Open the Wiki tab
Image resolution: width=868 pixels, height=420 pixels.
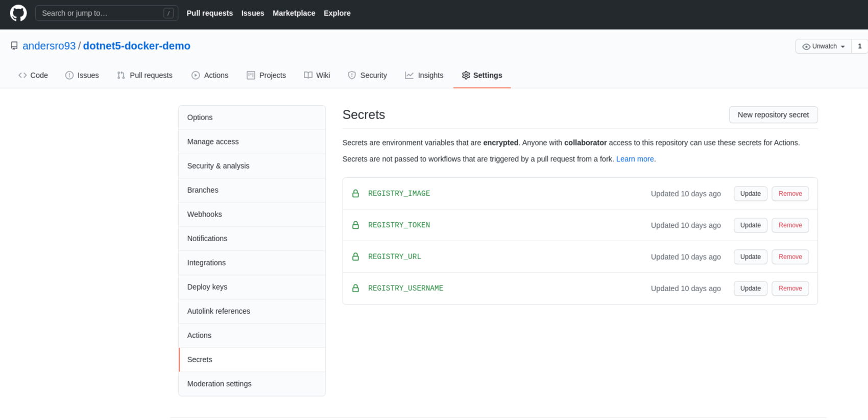pos(317,75)
